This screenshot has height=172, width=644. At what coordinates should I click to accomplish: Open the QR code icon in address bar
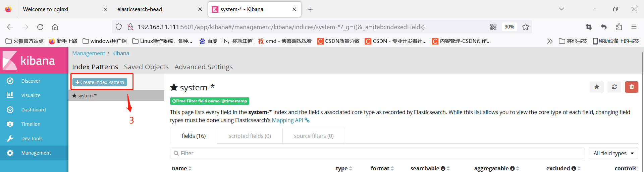coord(493,27)
